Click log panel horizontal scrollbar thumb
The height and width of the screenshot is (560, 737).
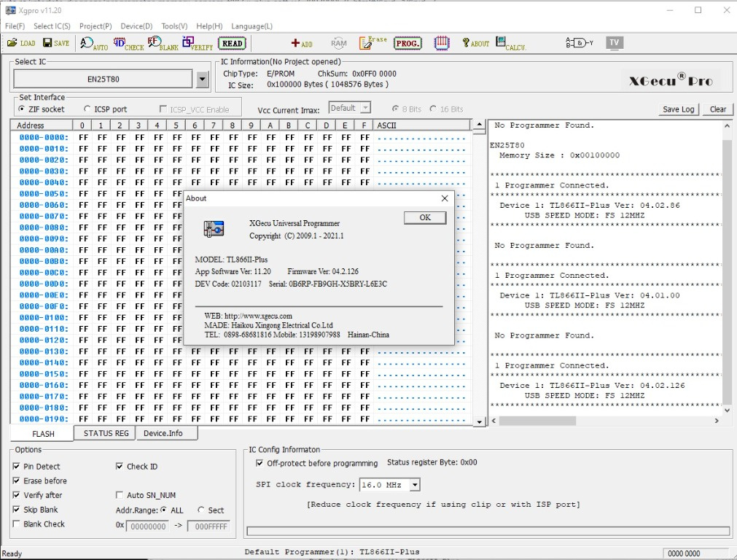(537, 421)
